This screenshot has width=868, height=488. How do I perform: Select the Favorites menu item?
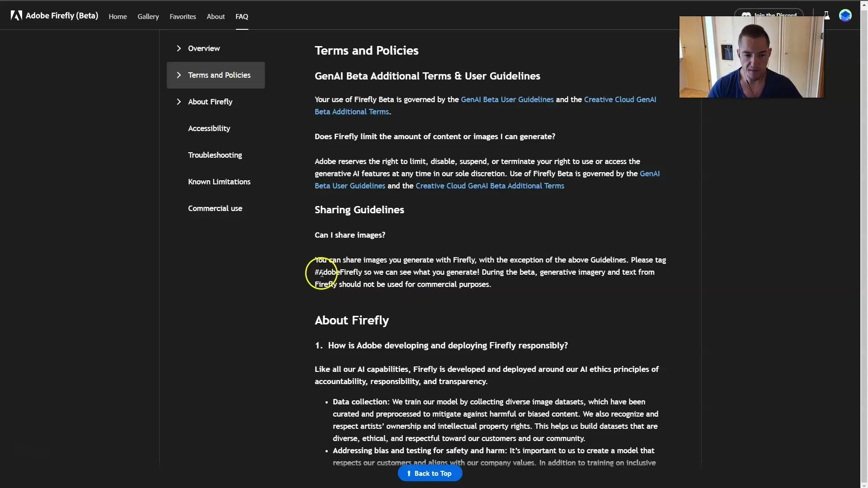pos(183,16)
